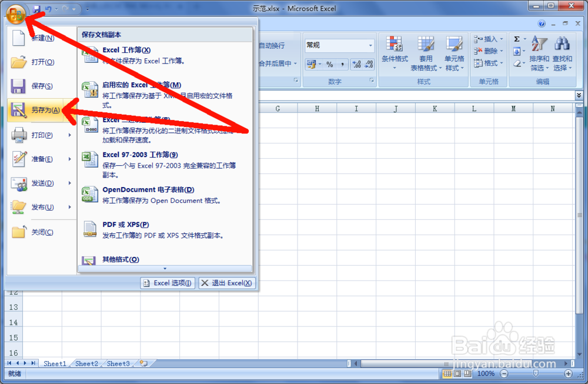Open 条件格式 conditional formatting

pos(395,52)
